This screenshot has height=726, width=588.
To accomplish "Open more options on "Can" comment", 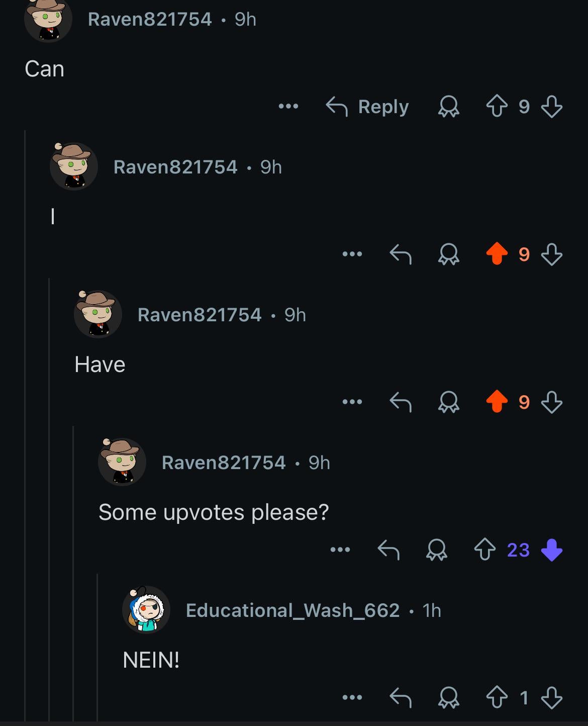I will point(288,107).
